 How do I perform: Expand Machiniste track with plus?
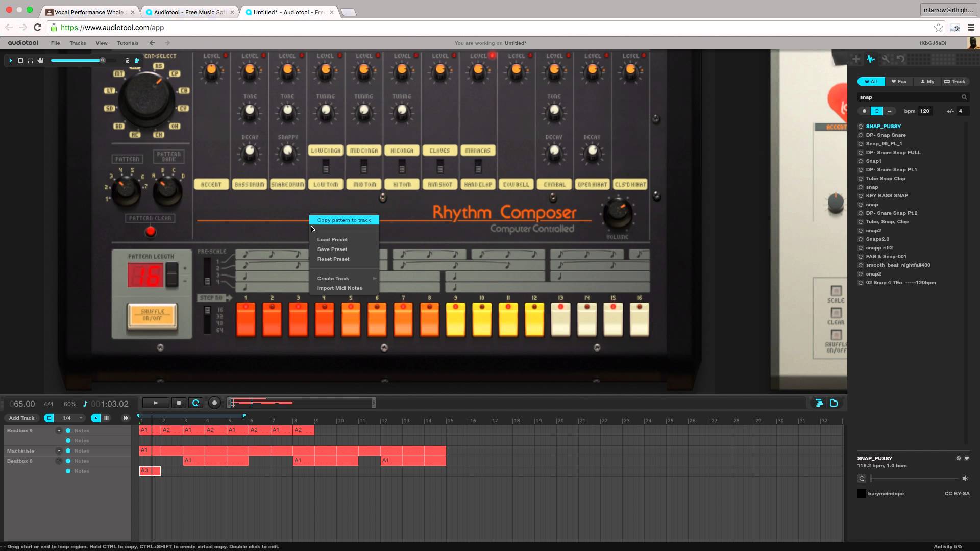pos(59,451)
